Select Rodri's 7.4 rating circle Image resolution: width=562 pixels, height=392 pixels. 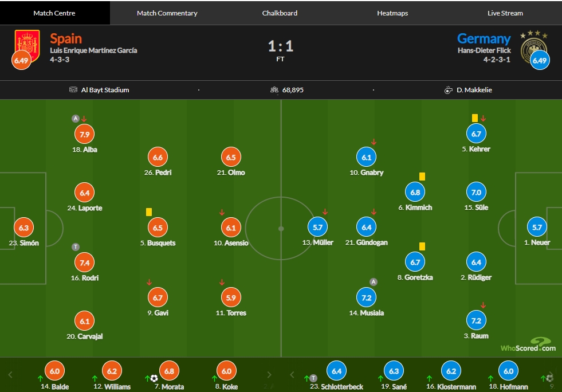(85, 262)
